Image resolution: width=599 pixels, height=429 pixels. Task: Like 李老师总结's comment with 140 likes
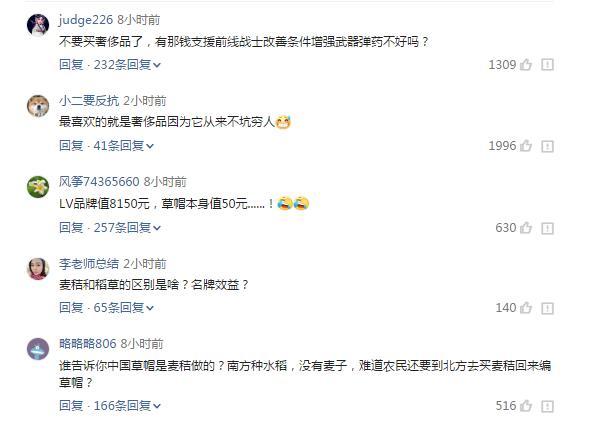coord(526,308)
